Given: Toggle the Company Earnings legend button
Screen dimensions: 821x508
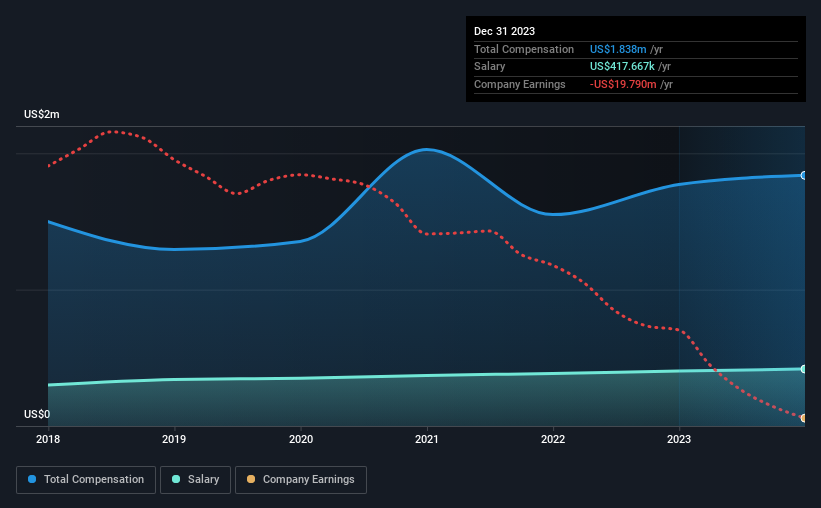Looking at the screenshot, I should click(301, 480).
